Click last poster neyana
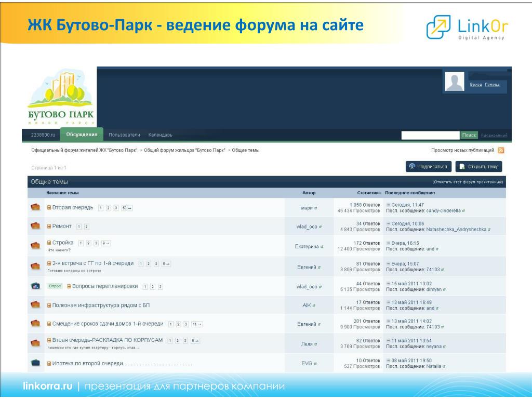The height and width of the screenshot is (399, 532). [x=434, y=347]
